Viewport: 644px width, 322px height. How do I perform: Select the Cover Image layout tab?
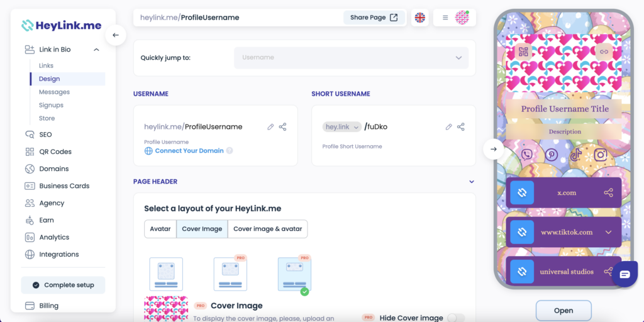(x=202, y=229)
